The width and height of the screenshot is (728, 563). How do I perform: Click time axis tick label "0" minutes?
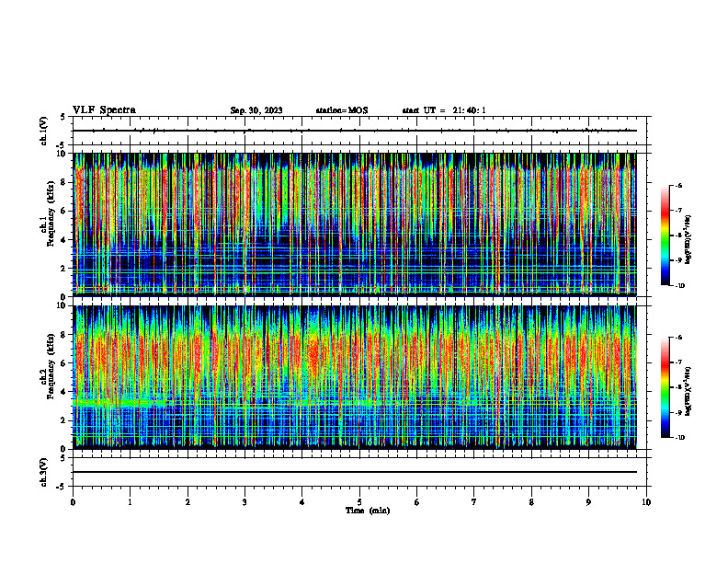coord(73,502)
